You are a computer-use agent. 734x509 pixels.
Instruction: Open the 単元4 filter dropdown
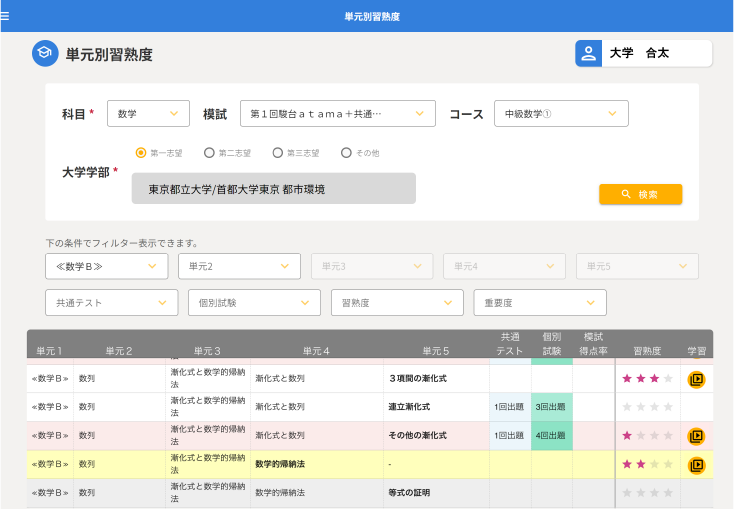pyautogui.click(x=505, y=266)
